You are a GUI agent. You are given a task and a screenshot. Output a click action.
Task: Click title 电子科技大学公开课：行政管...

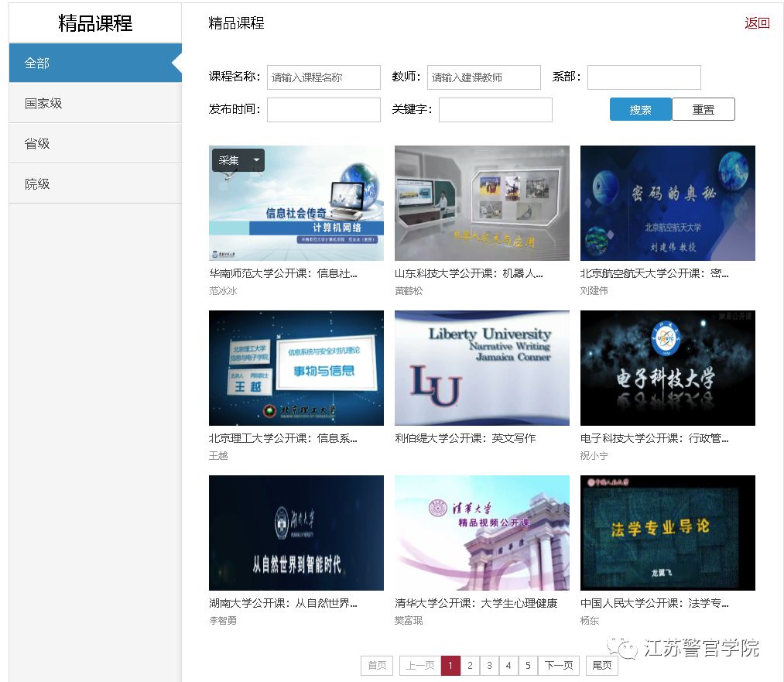655,438
